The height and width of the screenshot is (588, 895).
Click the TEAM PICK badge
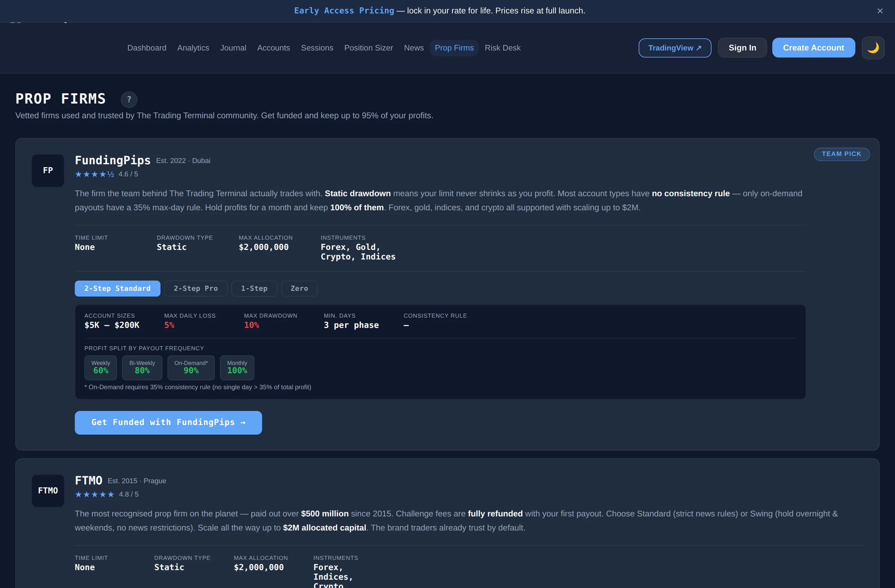[x=842, y=154]
